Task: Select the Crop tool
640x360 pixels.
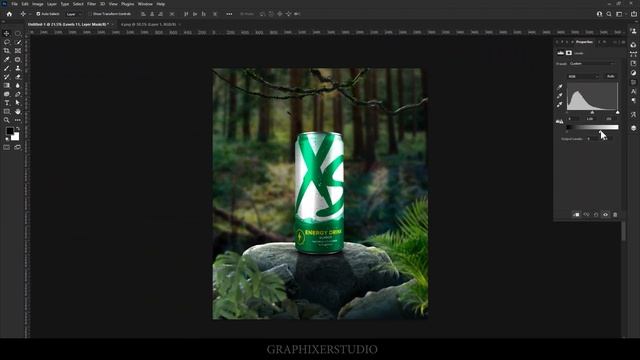Action: tap(7, 51)
